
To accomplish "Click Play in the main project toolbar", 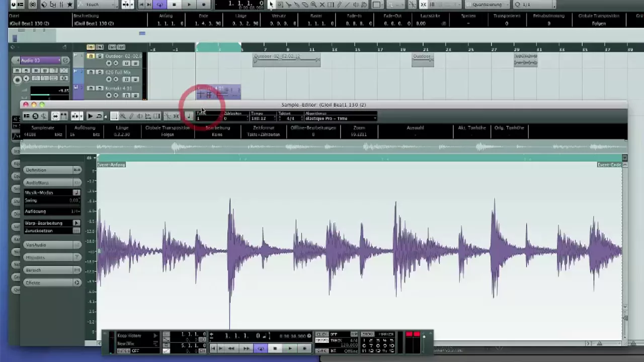I will (189, 5).
